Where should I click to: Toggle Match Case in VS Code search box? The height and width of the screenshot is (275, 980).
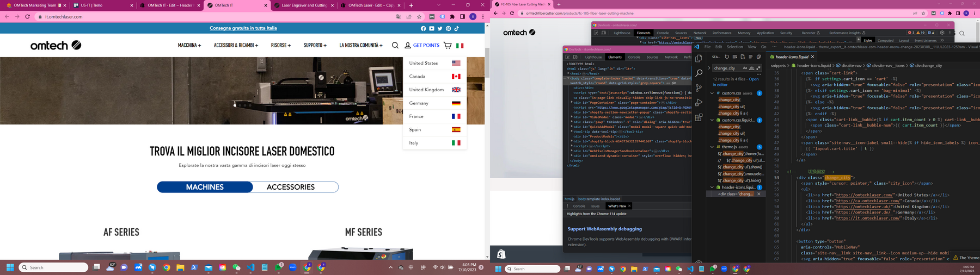click(745, 68)
